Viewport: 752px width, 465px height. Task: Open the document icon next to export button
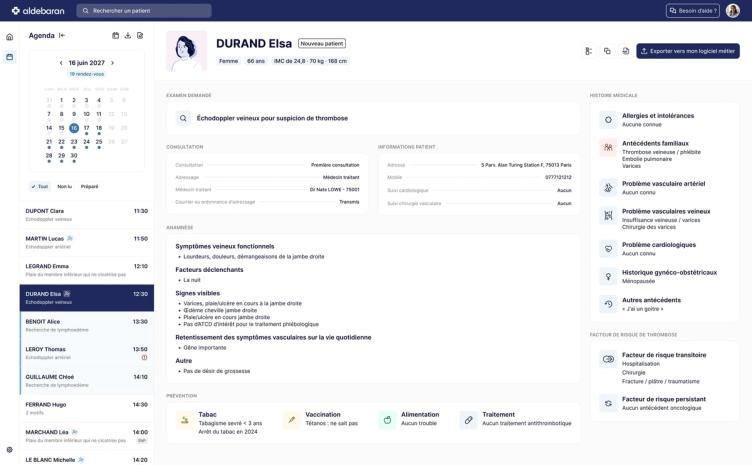click(x=625, y=51)
